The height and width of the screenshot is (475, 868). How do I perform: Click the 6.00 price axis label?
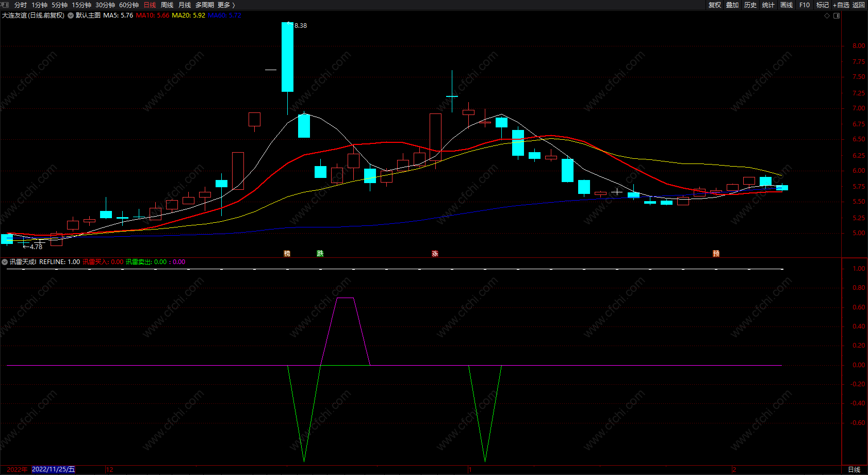pyautogui.click(x=859, y=171)
